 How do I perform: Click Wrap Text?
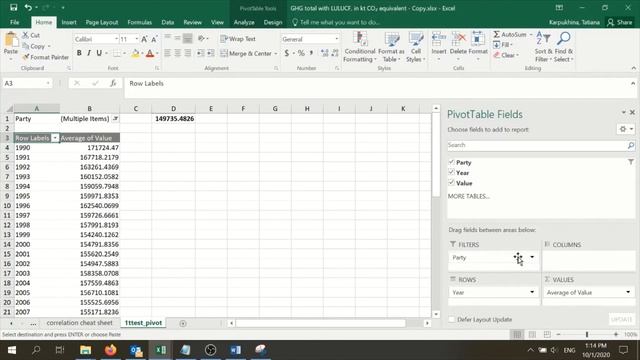tap(238, 39)
